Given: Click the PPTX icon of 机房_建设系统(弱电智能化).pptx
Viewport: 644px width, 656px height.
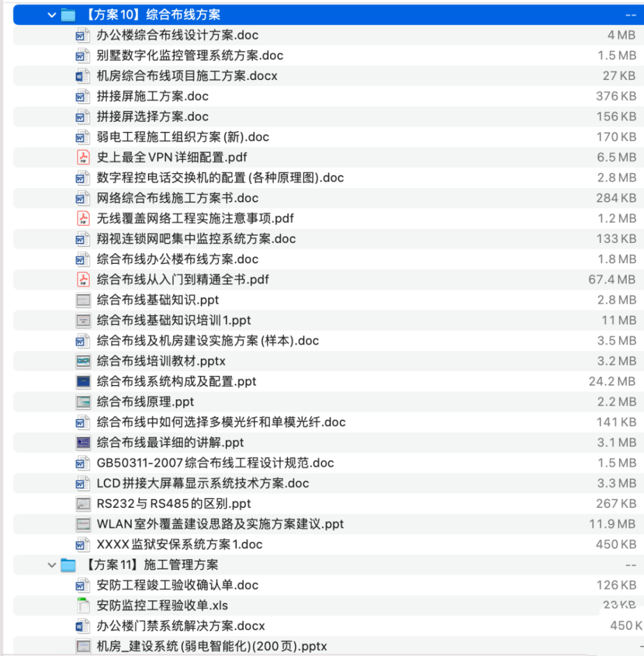Looking at the screenshot, I should (x=83, y=646).
